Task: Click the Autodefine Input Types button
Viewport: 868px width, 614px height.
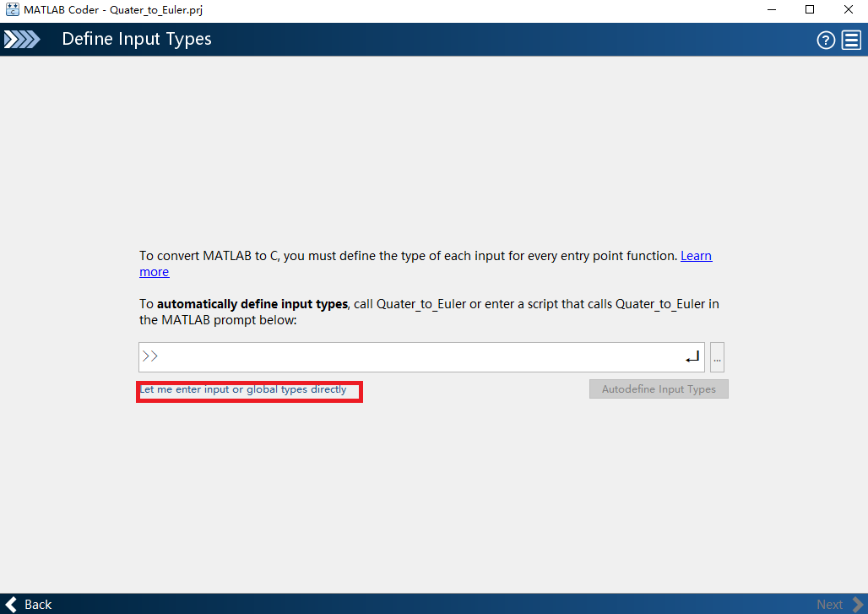Action: pyautogui.click(x=659, y=389)
